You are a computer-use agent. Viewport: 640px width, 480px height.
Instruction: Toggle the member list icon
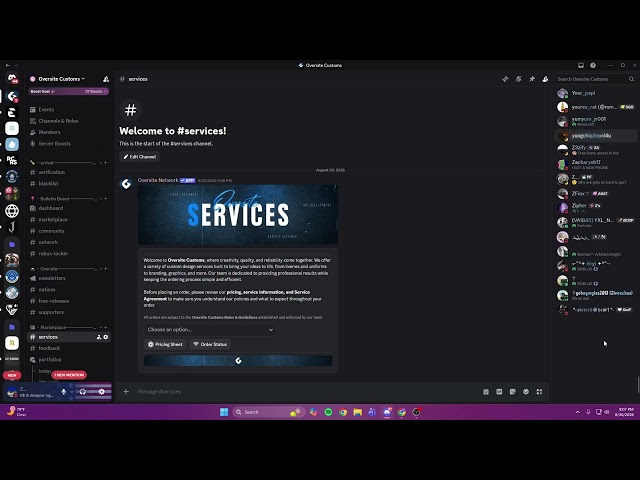545,79
